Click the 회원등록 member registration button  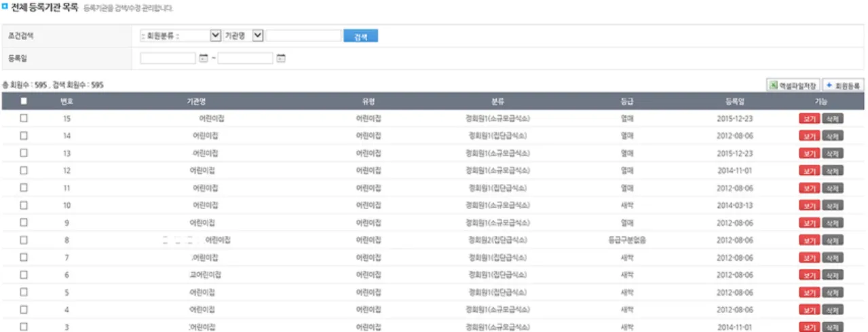coord(844,85)
